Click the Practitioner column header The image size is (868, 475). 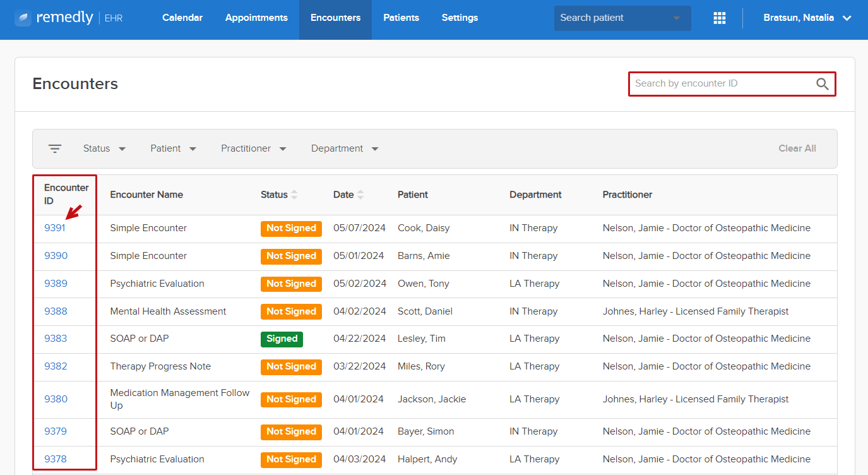click(627, 195)
